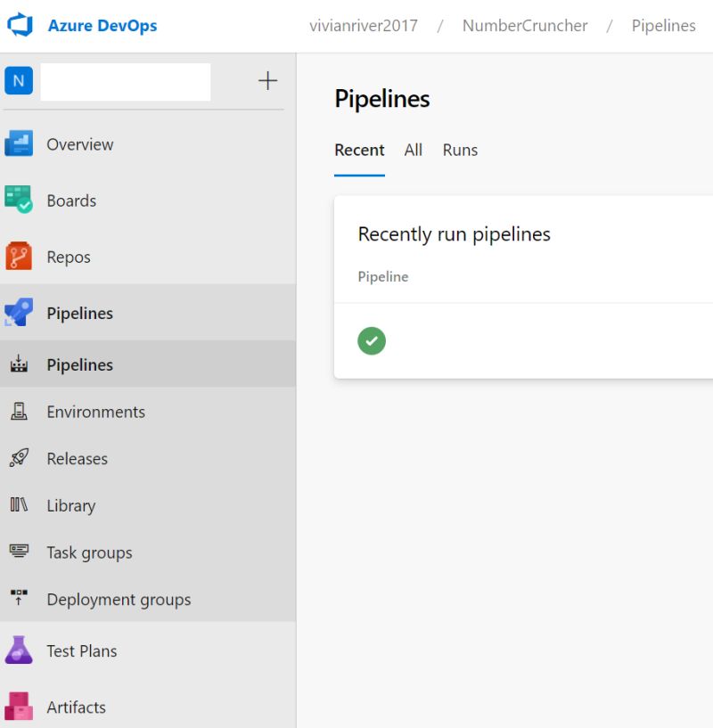This screenshot has height=728, width=713.
Task: Open the Artifacts section
Action: 20,707
